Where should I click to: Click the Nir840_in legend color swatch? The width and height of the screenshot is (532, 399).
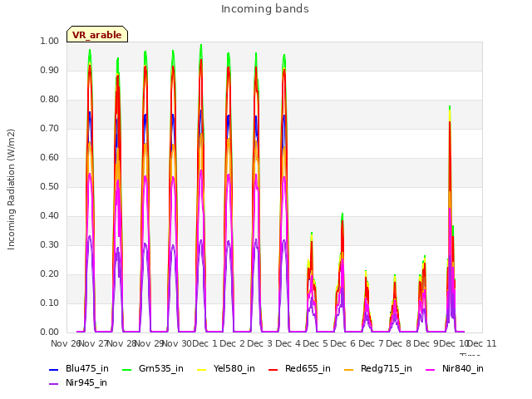431,369
